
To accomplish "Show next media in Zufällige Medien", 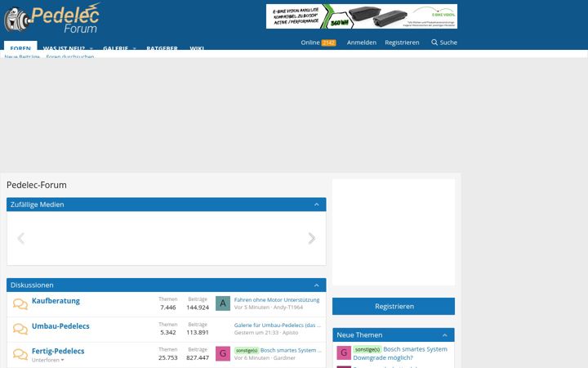I will coord(312,239).
